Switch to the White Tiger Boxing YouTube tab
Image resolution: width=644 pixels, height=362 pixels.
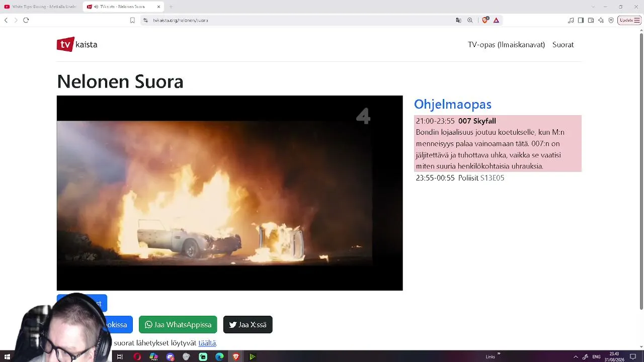(41, 7)
